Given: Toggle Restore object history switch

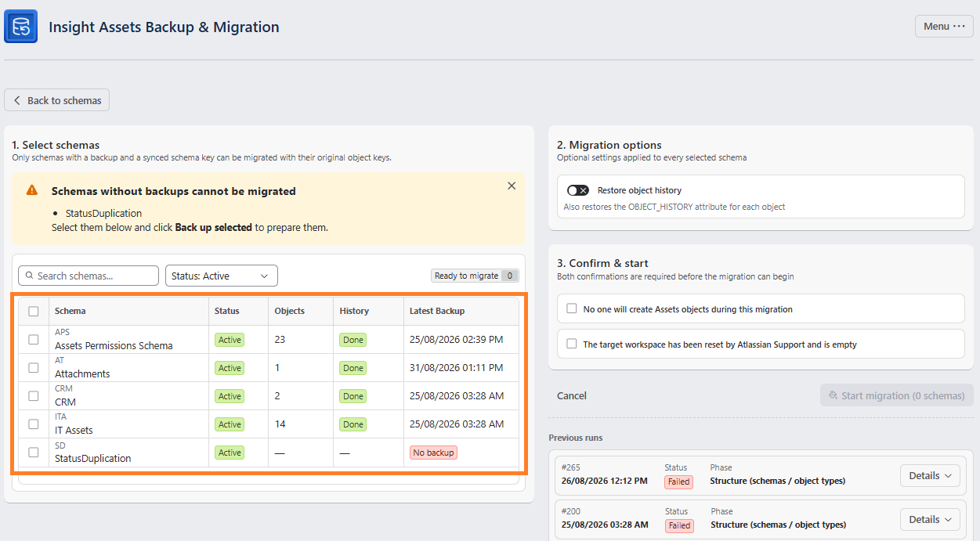Looking at the screenshot, I should [x=577, y=190].
